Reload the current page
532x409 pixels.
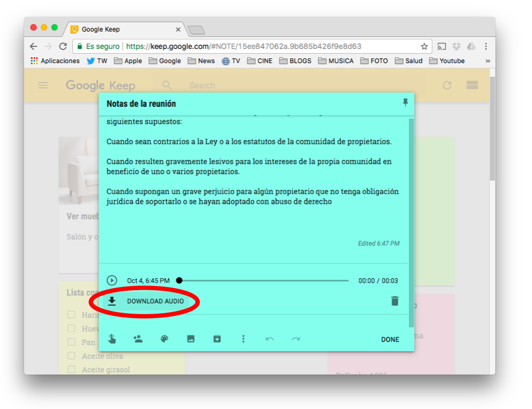[x=63, y=46]
